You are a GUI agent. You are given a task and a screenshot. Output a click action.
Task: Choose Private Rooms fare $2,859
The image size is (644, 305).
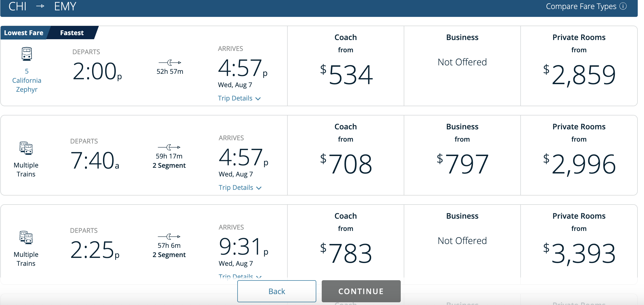coord(579,66)
